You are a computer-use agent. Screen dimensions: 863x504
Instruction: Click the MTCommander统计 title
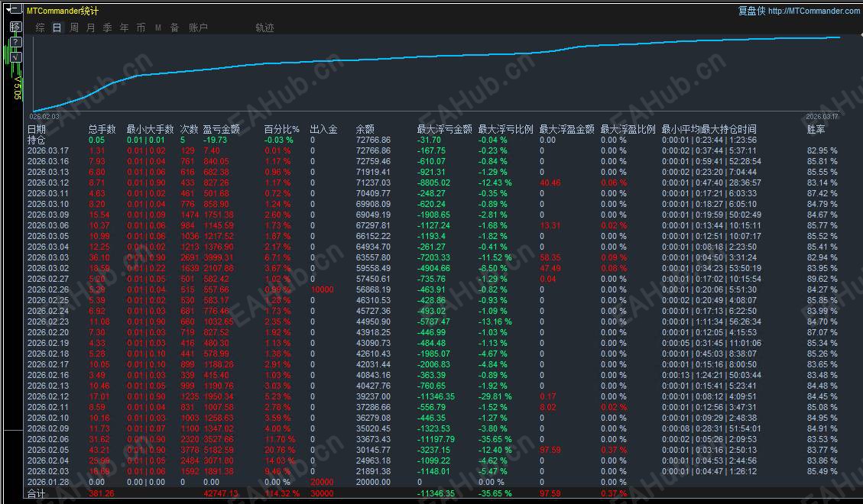62,11
